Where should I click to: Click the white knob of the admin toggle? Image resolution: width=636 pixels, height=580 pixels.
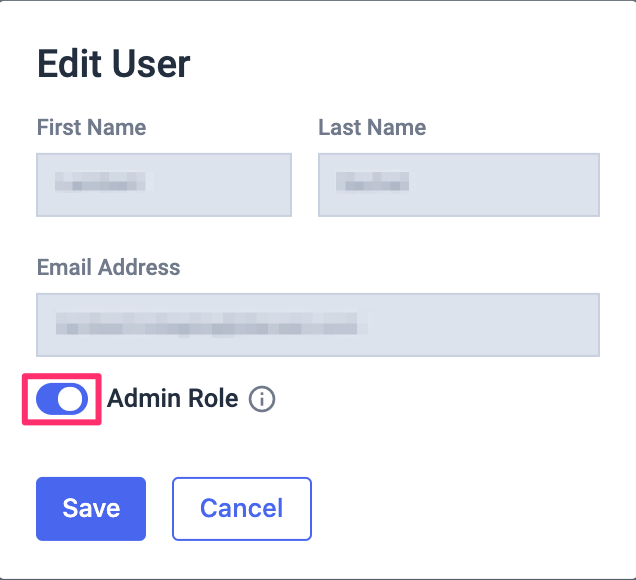[x=72, y=399]
